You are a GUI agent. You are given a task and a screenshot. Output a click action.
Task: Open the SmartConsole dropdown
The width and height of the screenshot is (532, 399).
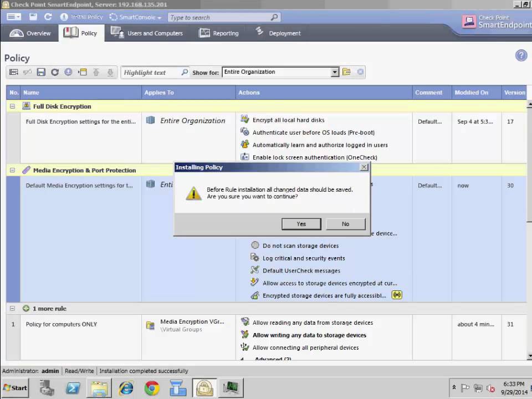pos(135,17)
